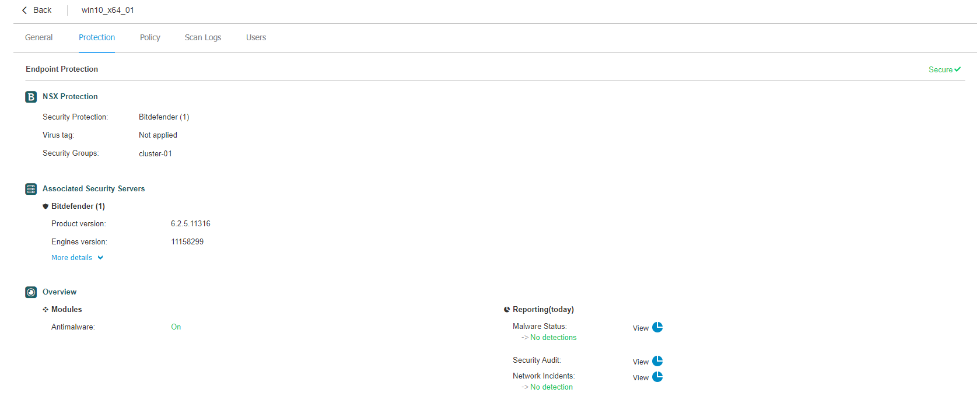Click the Bitdefender shield icon
This screenshot has height=403, width=980.
pos(45,206)
